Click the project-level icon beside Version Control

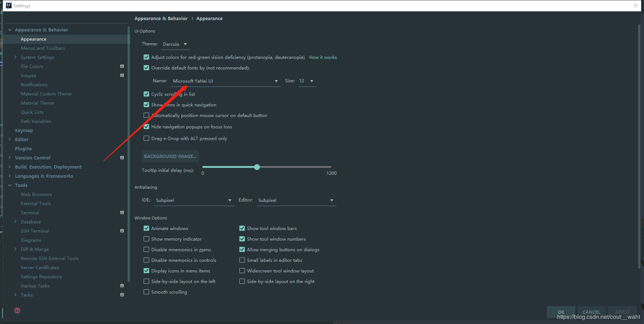pyautogui.click(x=122, y=158)
